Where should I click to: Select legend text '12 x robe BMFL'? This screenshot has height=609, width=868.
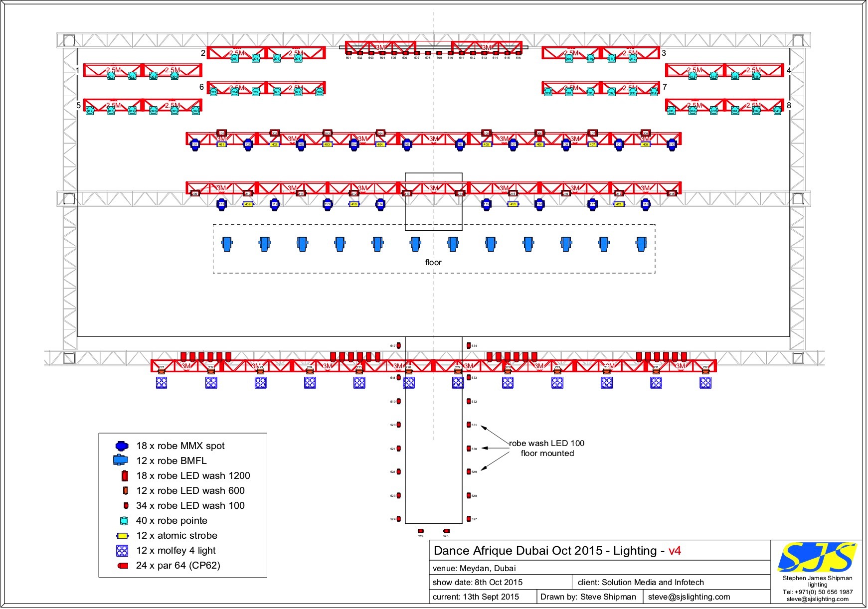[172, 461]
